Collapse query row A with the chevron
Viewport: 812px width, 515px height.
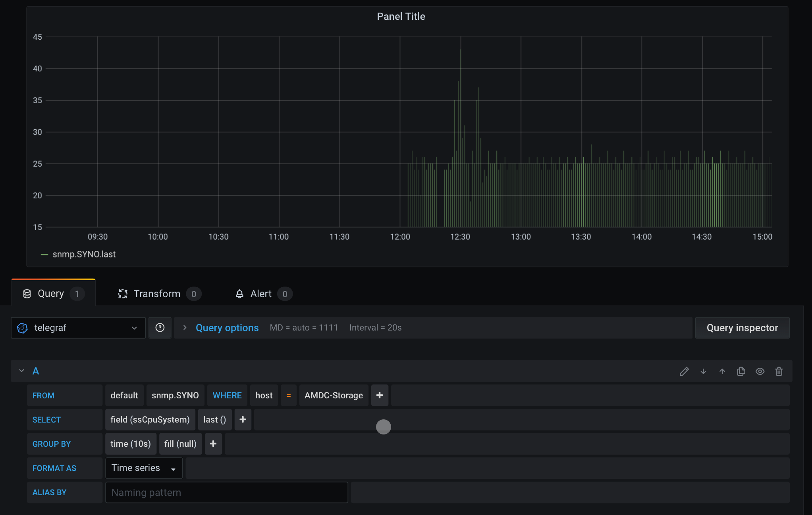click(21, 371)
